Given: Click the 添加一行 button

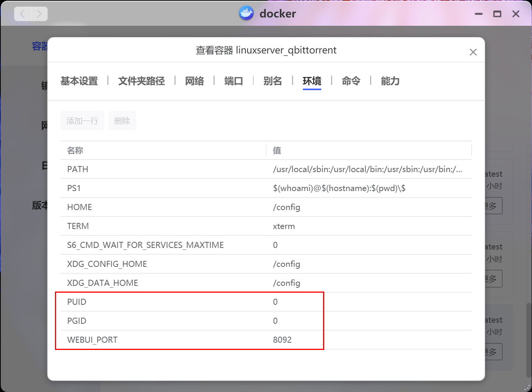Looking at the screenshot, I should click(x=82, y=121).
